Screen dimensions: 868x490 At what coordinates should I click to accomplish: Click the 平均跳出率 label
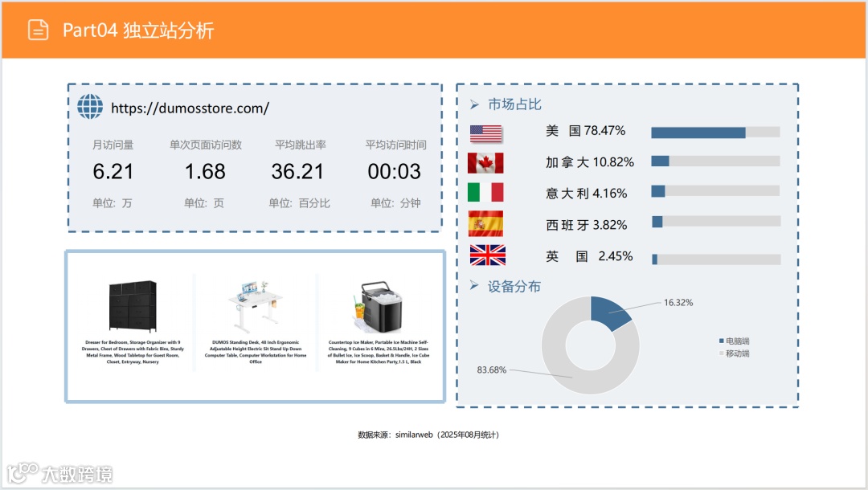coord(300,145)
